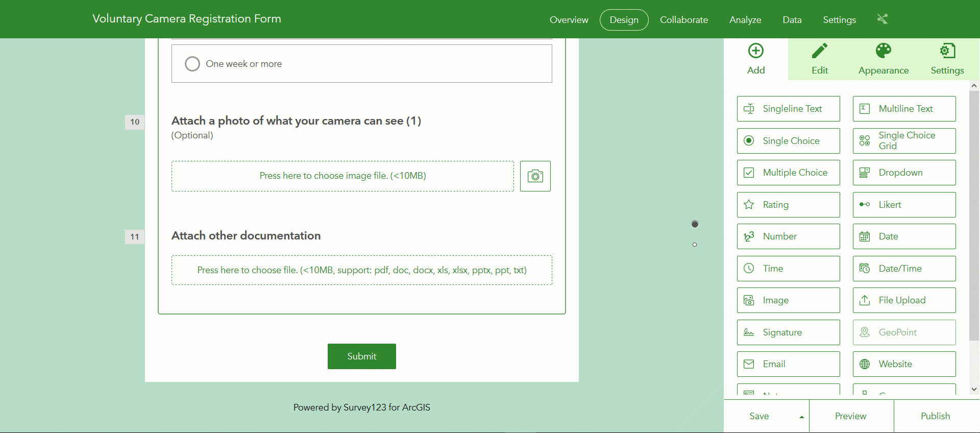This screenshot has width=980, height=433.
Task: Click 'Press here to choose file' upload area
Action: click(362, 270)
